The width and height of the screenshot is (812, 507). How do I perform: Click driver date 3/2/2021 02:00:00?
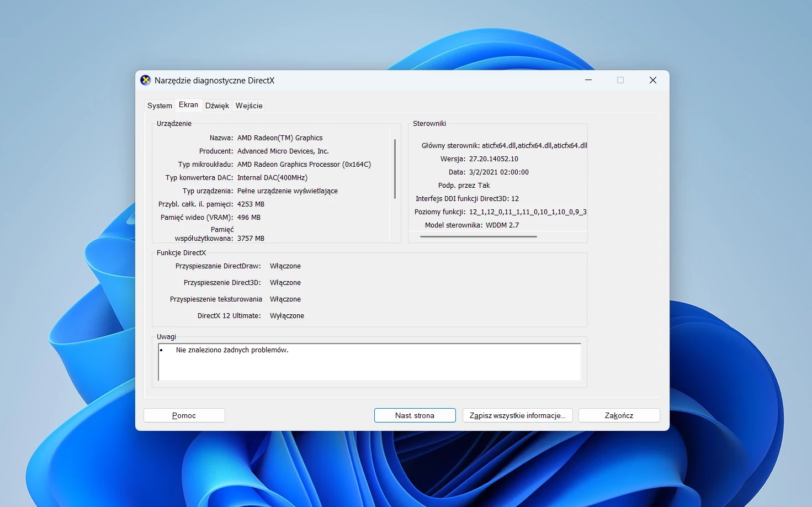499,172
